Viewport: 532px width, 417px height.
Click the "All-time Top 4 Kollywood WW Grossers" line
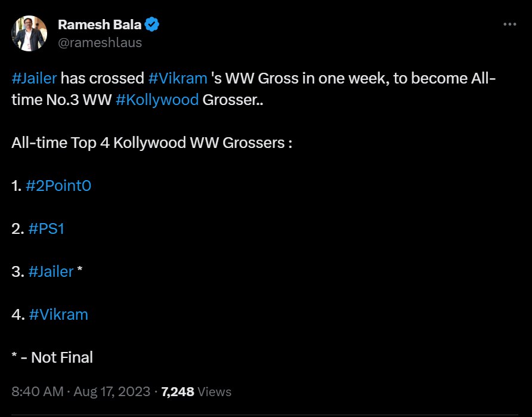[x=151, y=143]
